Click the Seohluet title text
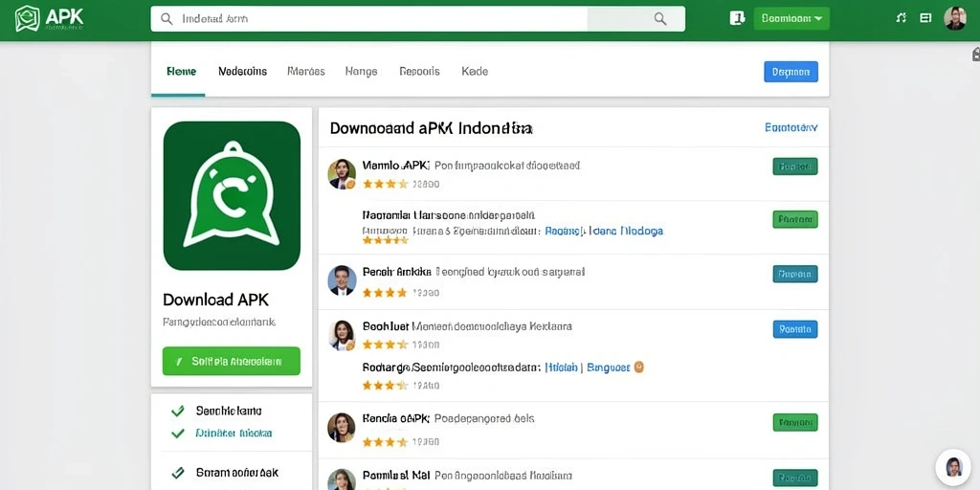The image size is (980, 490). 386,326
